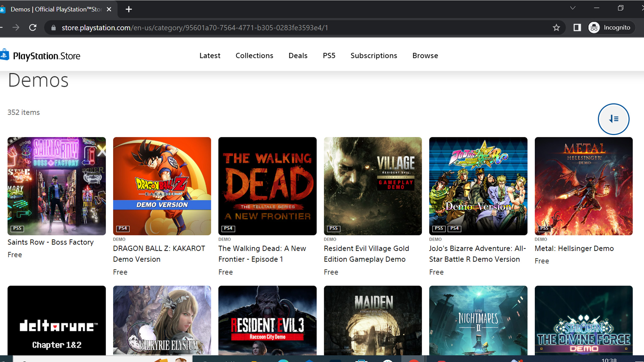Open the Latest menu
The image size is (644, 362).
point(210,56)
